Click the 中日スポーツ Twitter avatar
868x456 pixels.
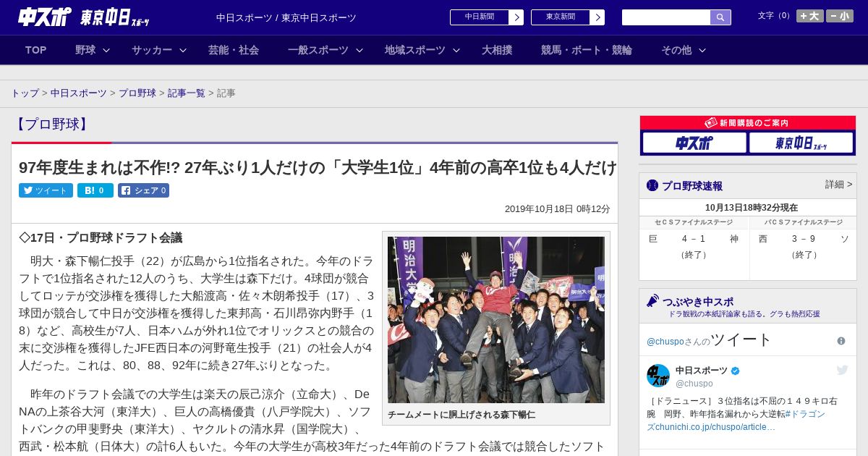(658, 376)
